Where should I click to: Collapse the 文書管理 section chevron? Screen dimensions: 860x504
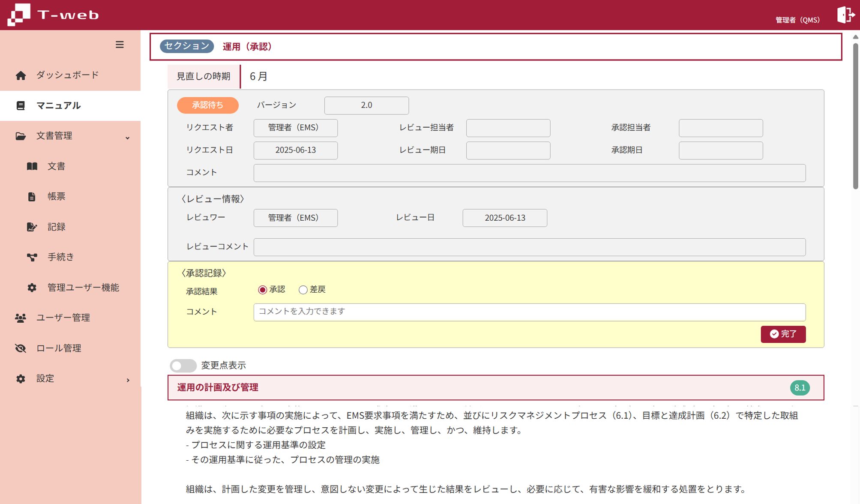point(127,138)
